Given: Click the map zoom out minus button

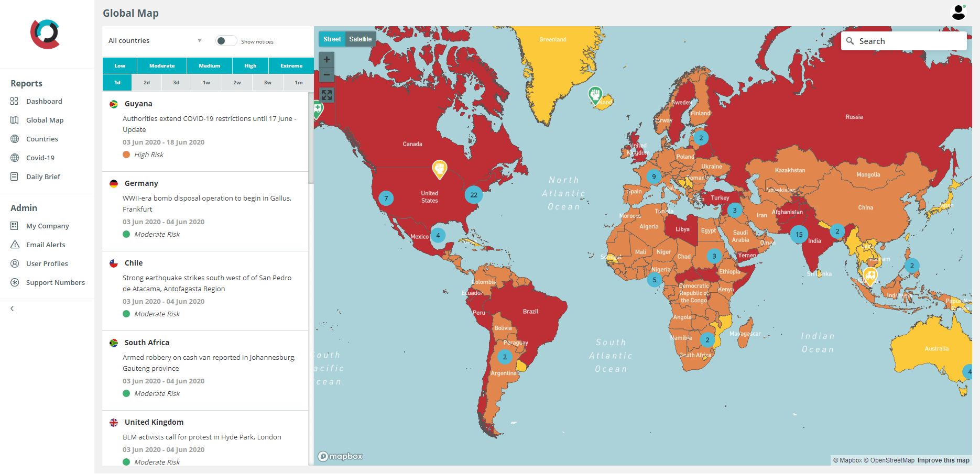Looking at the screenshot, I should (326, 75).
